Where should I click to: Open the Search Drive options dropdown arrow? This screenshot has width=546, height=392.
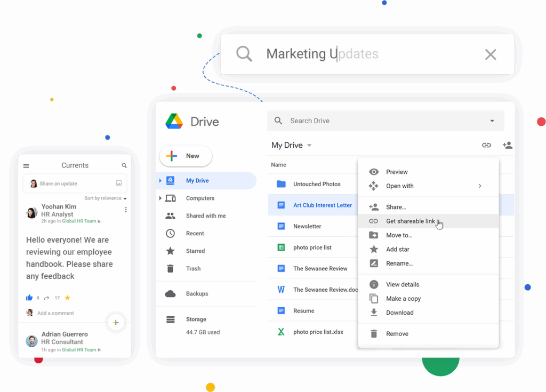492,121
